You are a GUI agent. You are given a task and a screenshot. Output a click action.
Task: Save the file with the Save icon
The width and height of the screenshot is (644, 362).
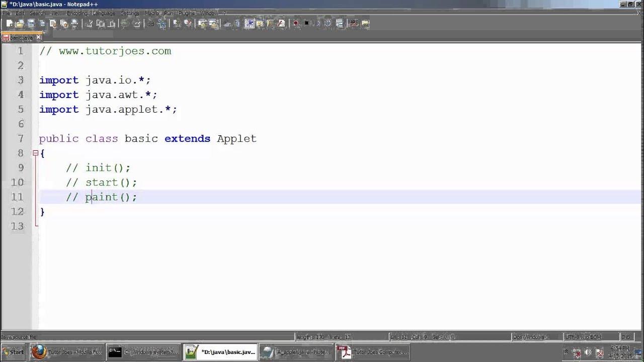click(31, 23)
